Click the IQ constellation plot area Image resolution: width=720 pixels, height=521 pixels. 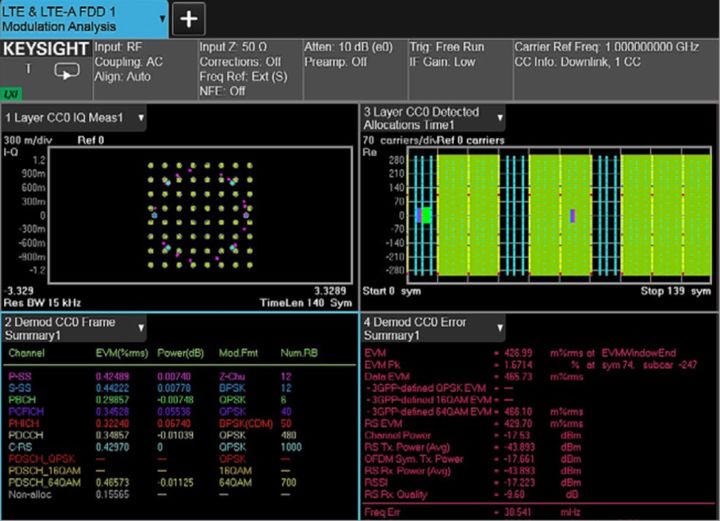[x=198, y=214]
